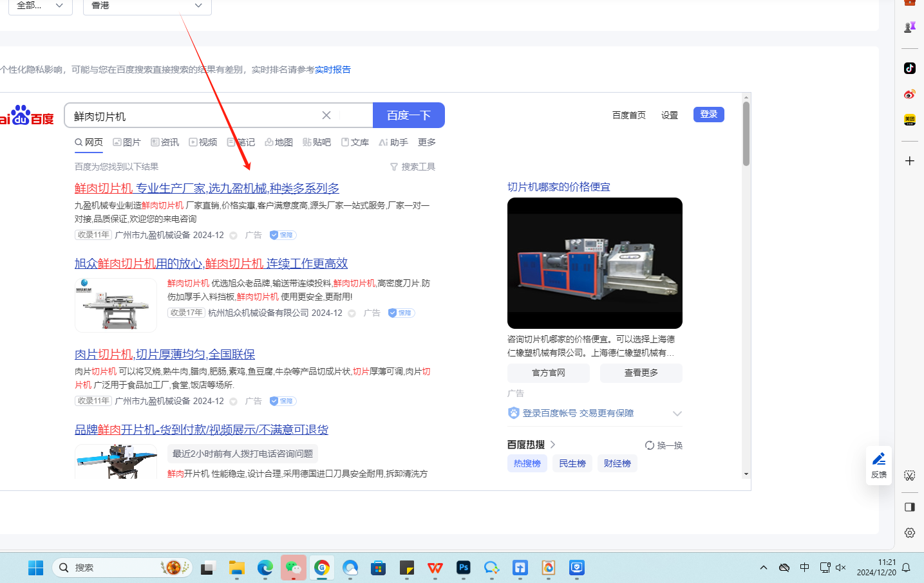
Task: Open WeChat from the taskbar
Action: (x=294, y=568)
